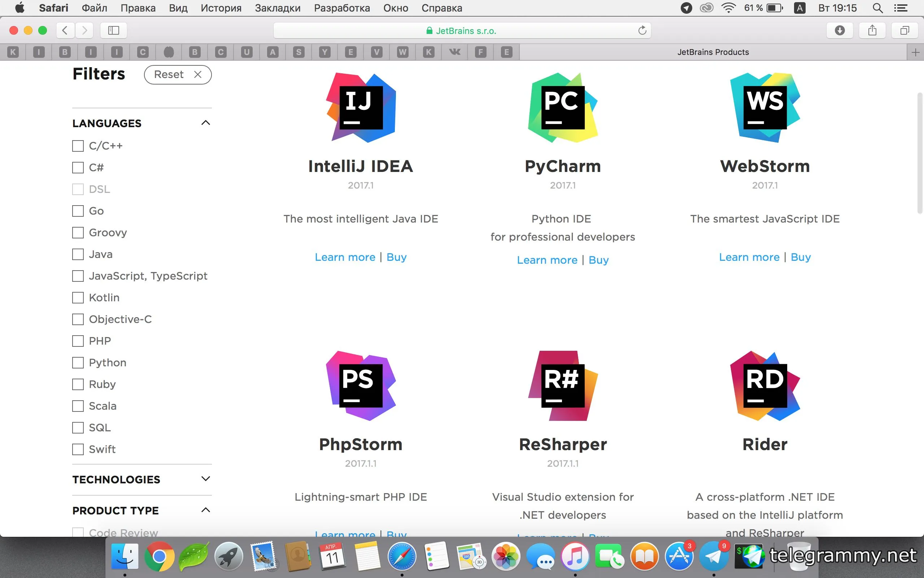Check the SQL filter checkbox
The height and width of the screenshot is (578, 924).
click(78, 427)
